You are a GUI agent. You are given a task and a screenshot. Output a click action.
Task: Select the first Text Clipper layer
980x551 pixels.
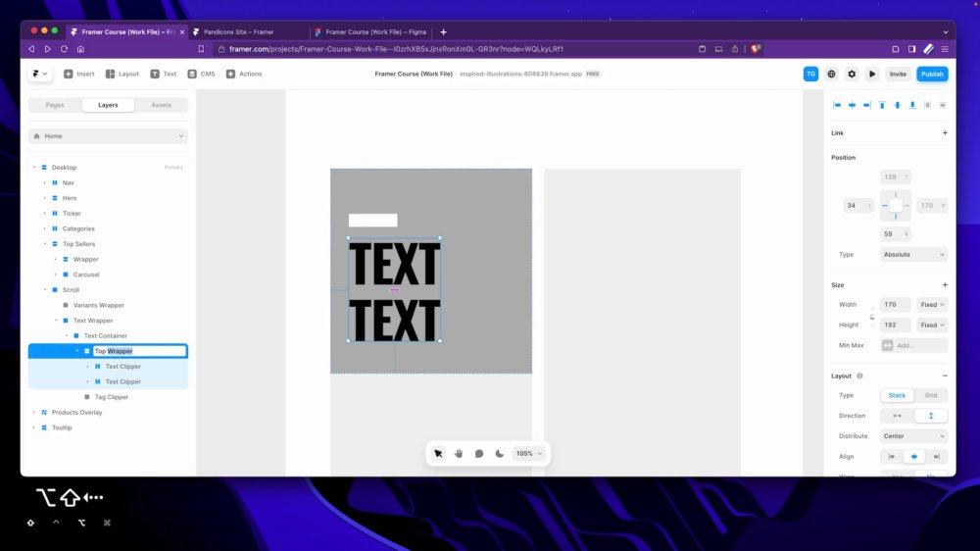coord(122,367)
